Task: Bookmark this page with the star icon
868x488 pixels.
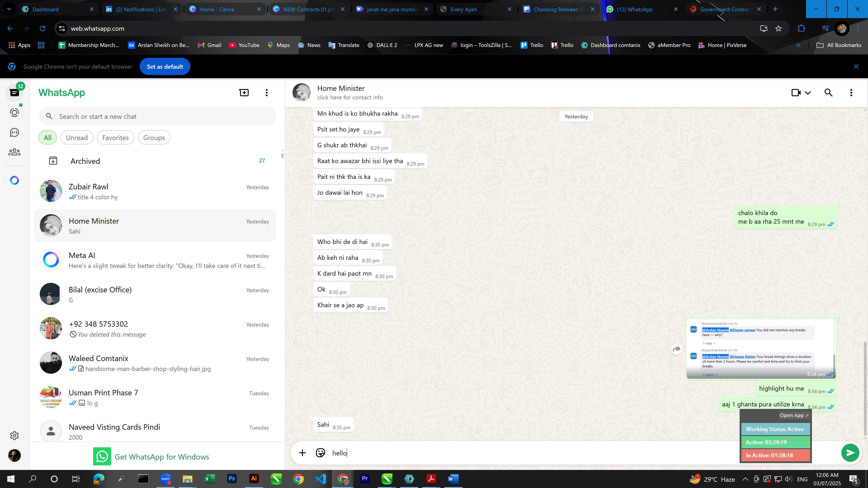Action: [778, 29]
